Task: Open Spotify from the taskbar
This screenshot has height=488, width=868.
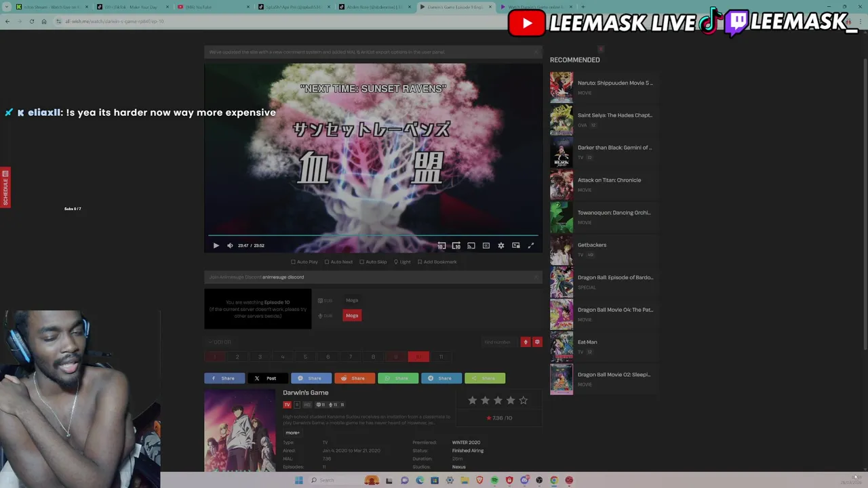Action: tap(494, 481)
